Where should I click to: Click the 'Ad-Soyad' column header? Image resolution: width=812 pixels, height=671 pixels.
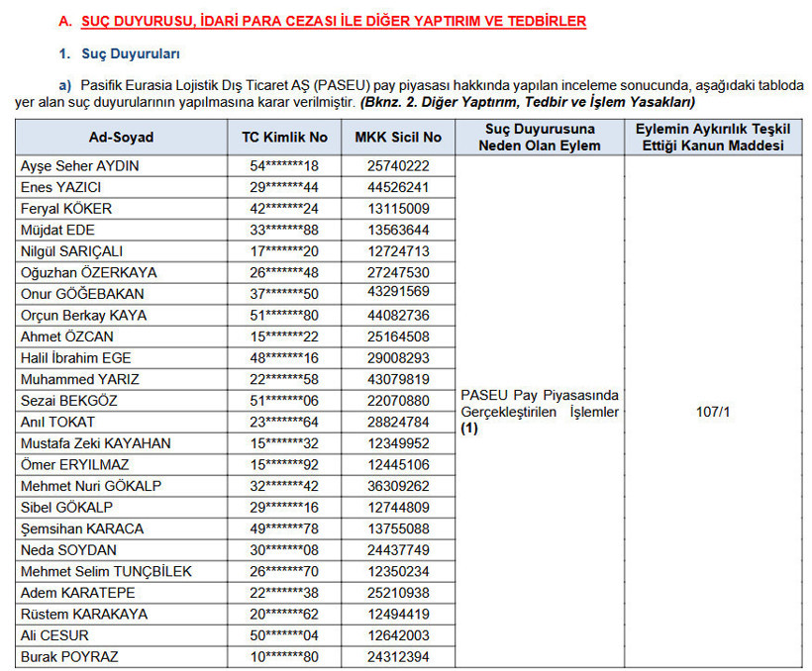121,138
